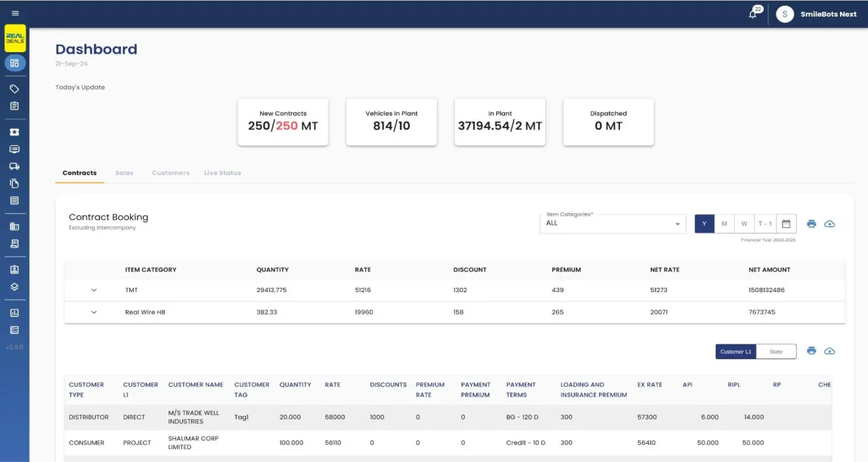Select the dashboard grid icon in sidebar
The image size is (868, 462).
pos(14,63)
